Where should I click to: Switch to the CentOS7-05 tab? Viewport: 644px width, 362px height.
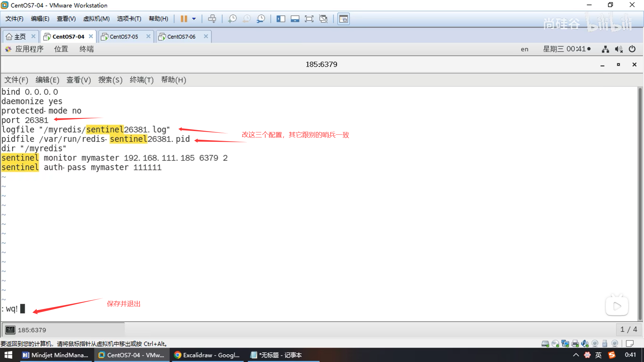tap(124, 37)
